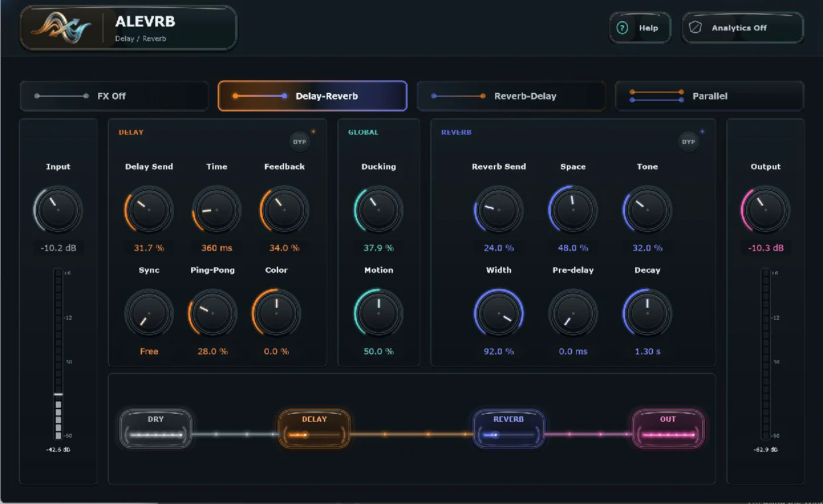Click the -10.2 dB input value field
823x504 pixels.
click(x=58, y=248)
